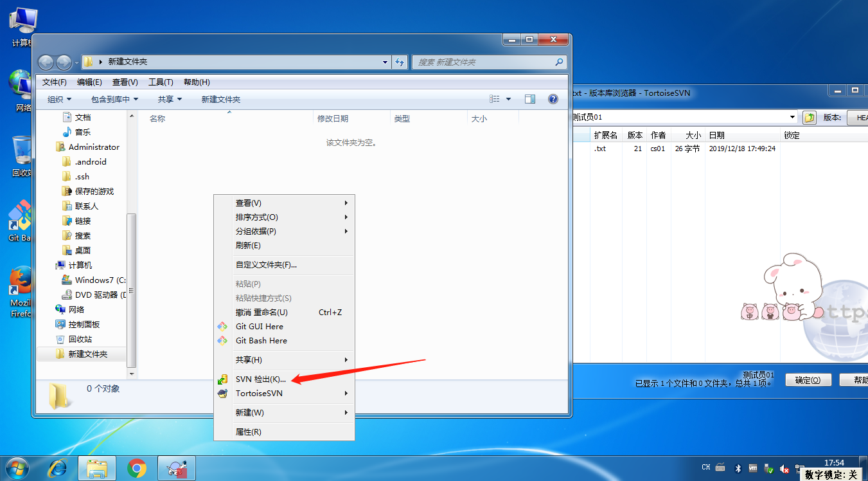Open view options dropdown arrow
The image size is (868, 481).
(x=509, y=99)
